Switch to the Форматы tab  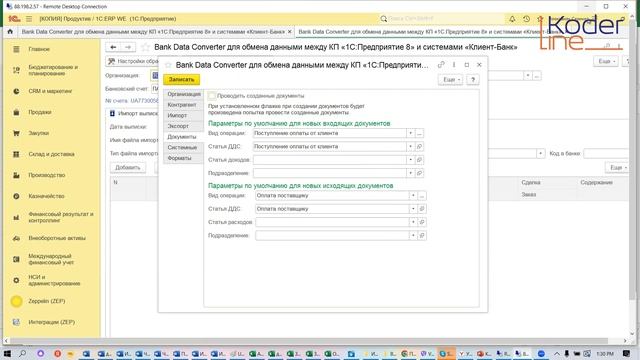(184, 158)
